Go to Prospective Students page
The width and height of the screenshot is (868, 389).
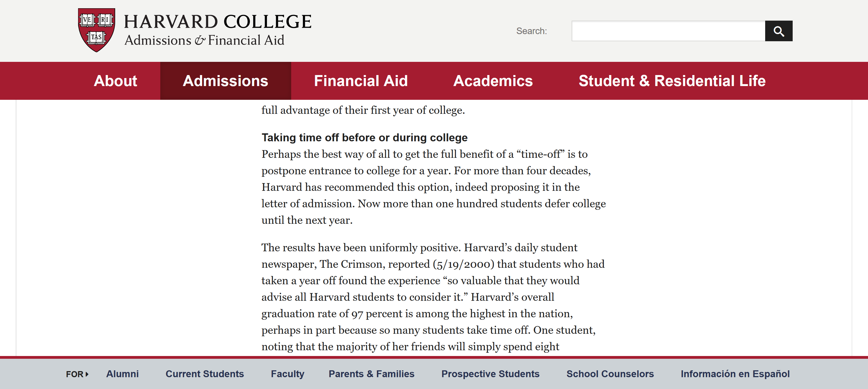[490, 374]
